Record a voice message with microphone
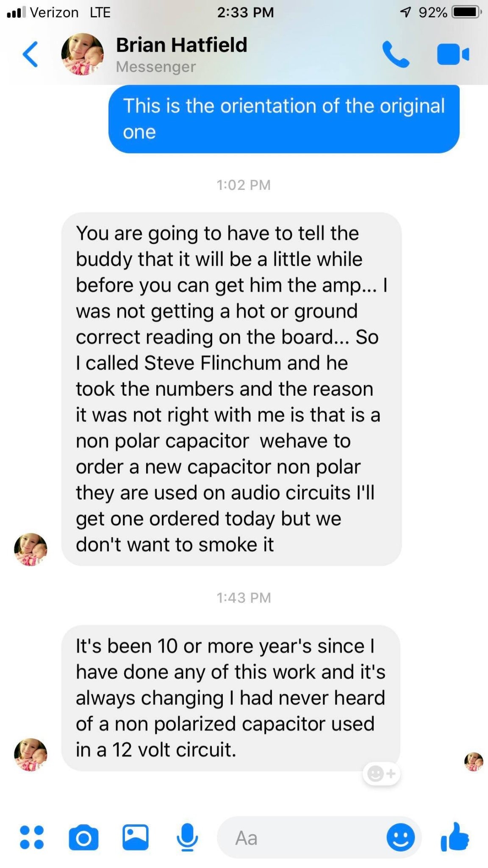 [187, 837]
